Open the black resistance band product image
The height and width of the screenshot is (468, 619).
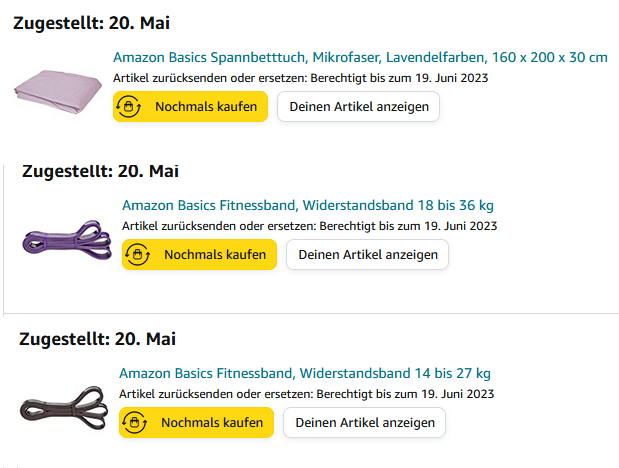tap(64, 408)
